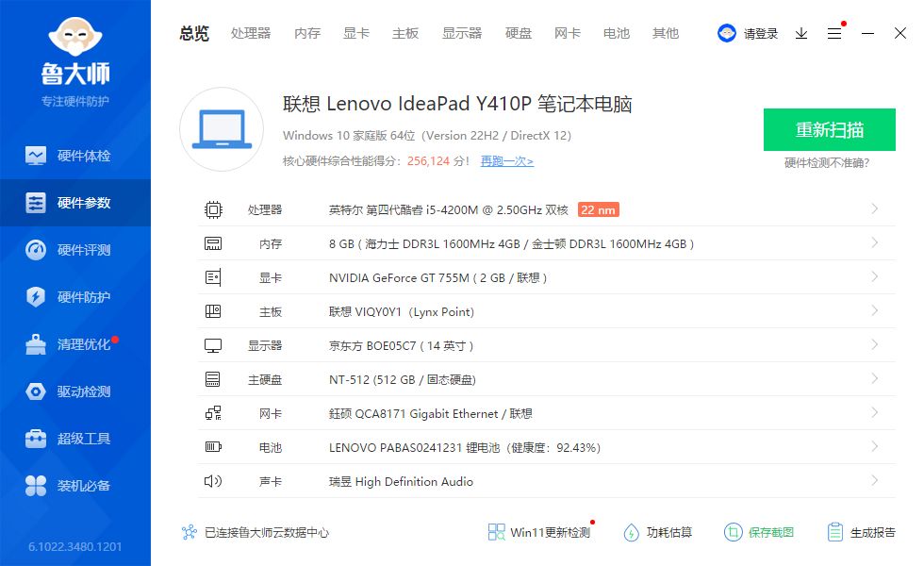The image size is (924, 566).
Task: Click the user avatar login icon
Action: click(x=727, y=33)
